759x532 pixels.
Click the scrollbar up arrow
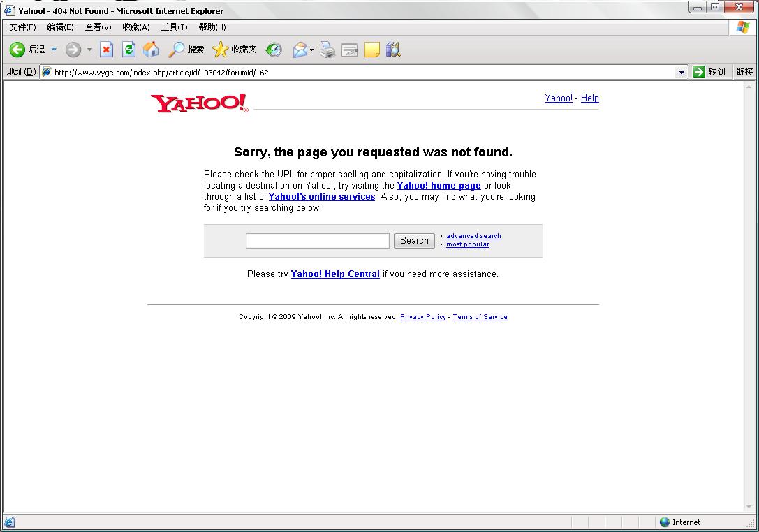tap(749, 87)
